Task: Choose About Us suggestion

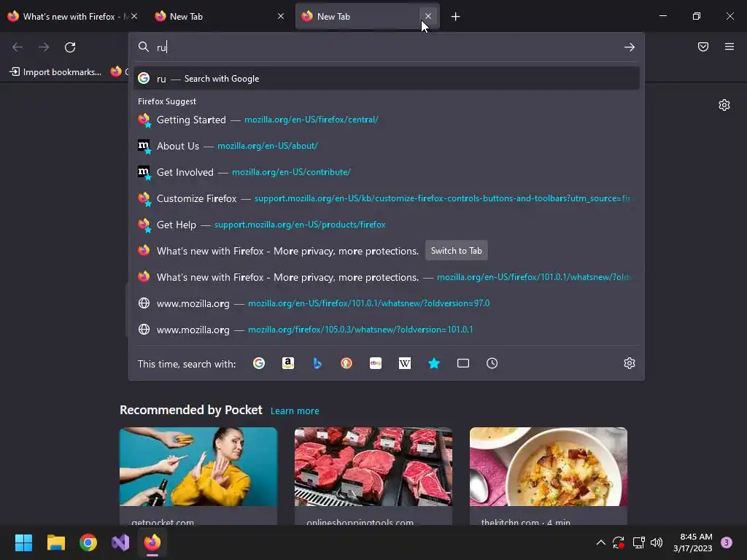Action: [387, 146]
